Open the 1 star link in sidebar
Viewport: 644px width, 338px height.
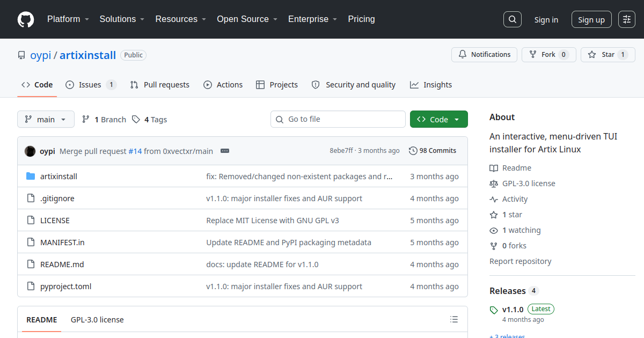click(x=506, y=215)
